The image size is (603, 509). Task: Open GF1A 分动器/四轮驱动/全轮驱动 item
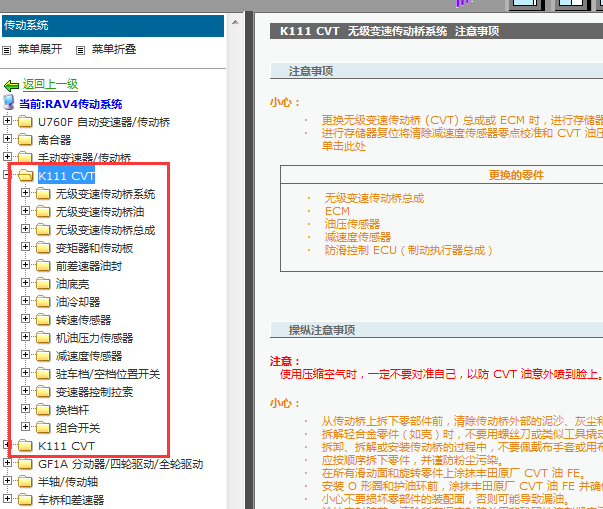pos(120,464)
